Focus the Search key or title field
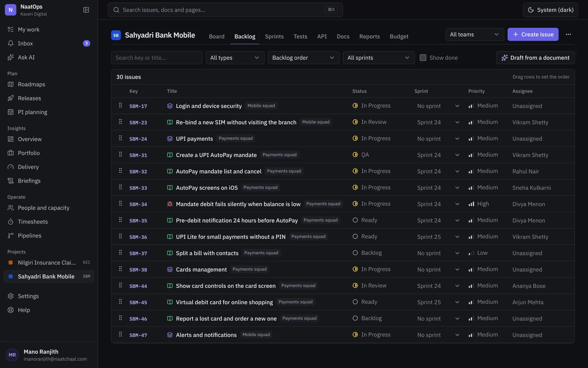588x368 pixels. coord(156,58)
